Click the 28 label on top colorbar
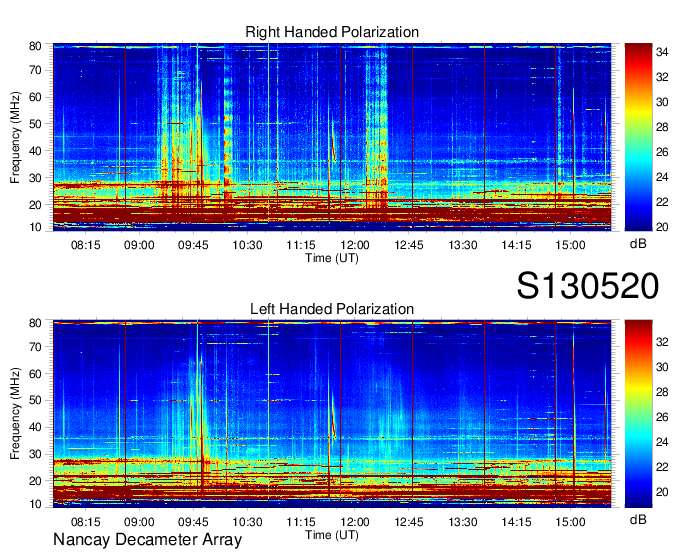 tap(662, 127)
